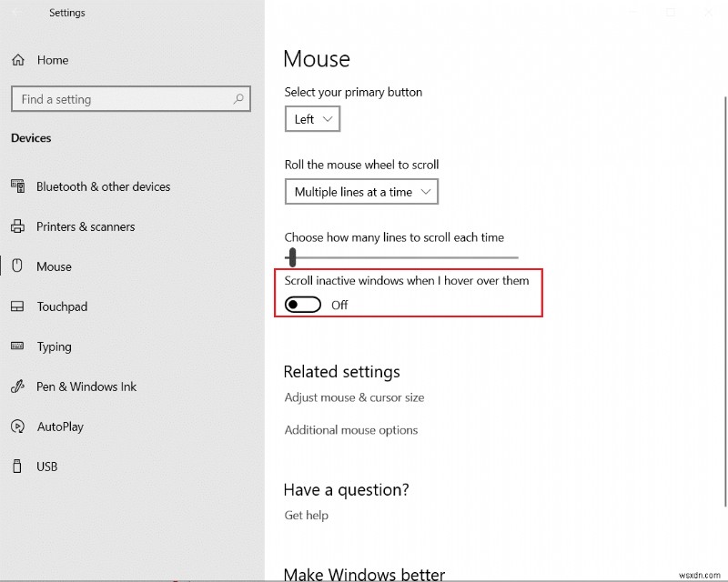This screenshot has width=728, height=582.
Task: Enable scroll inactive windows when hovering
Action: coord(302,304)
